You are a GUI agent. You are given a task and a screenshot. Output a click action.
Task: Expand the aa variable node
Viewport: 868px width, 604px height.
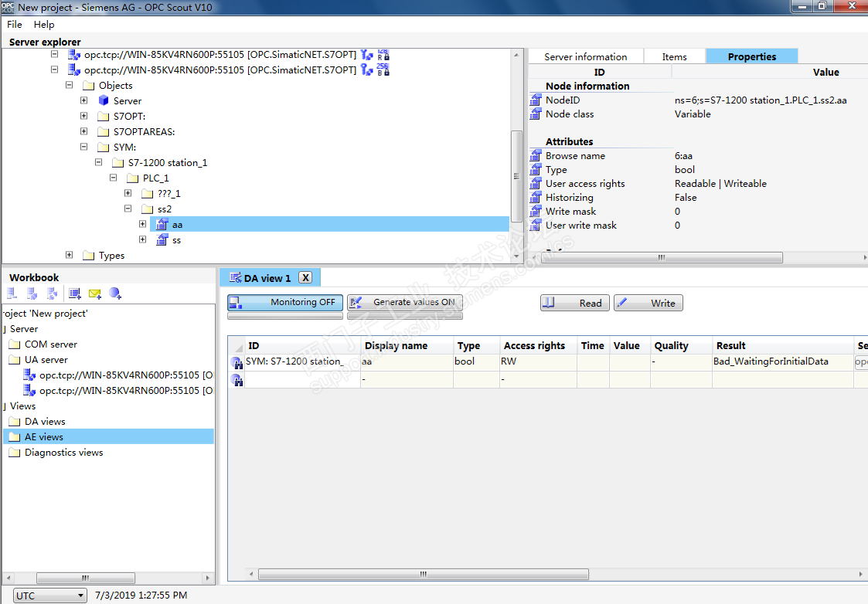click(142, 224)
